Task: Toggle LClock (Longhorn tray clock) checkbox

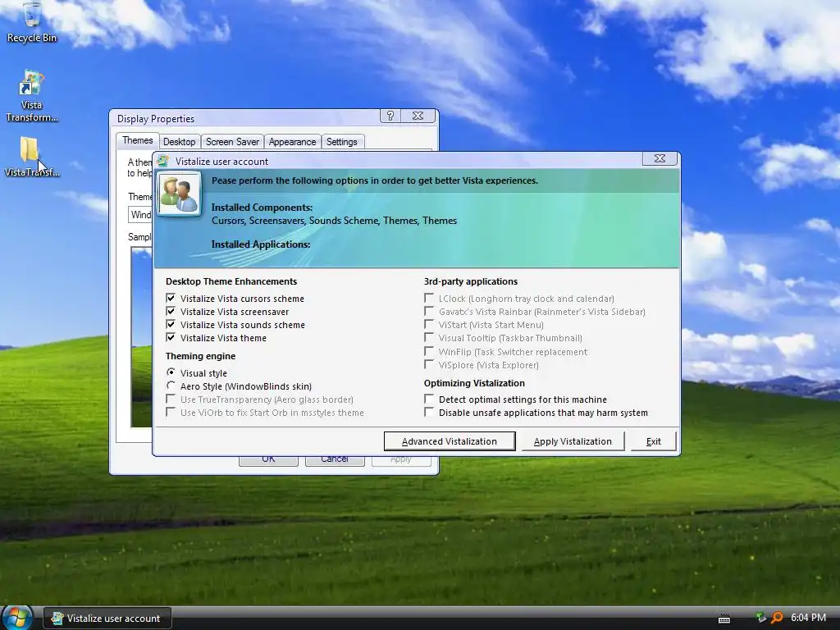Action: click(428, 298)
